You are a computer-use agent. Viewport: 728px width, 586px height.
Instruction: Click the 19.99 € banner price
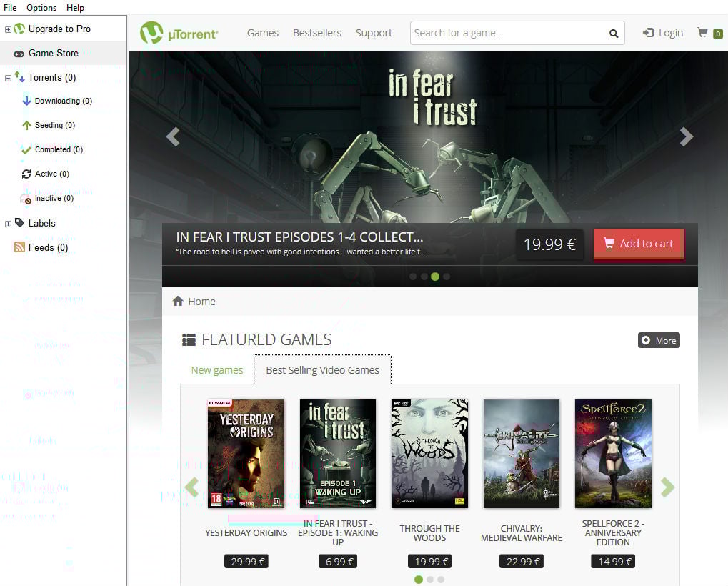[x=549, y=244]
